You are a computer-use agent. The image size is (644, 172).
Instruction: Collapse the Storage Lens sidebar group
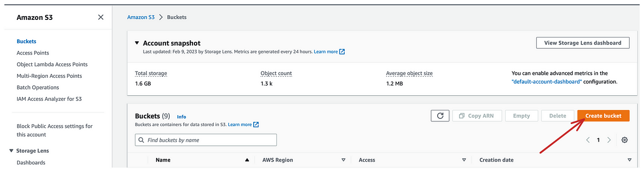pos(11,151)
